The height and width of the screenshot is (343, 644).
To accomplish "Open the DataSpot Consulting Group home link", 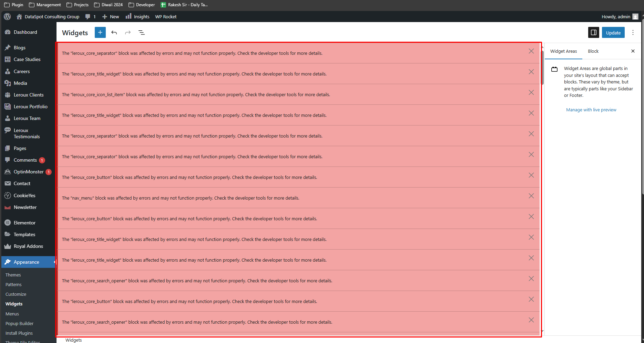I will click(48, 17).
